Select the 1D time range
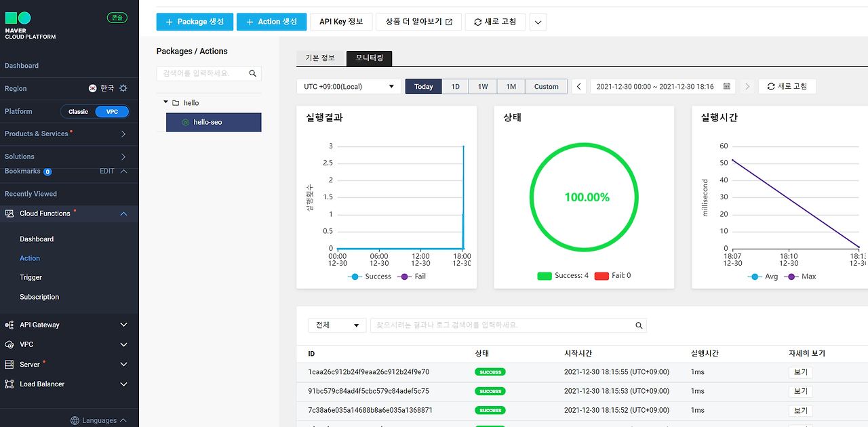The width and height of the screenshot is (868, 427). (x=456, y=86)
